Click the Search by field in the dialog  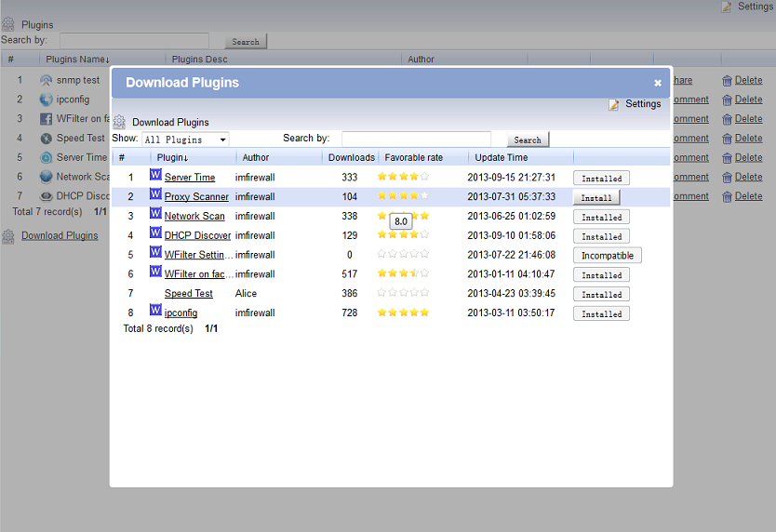point(416,140)
